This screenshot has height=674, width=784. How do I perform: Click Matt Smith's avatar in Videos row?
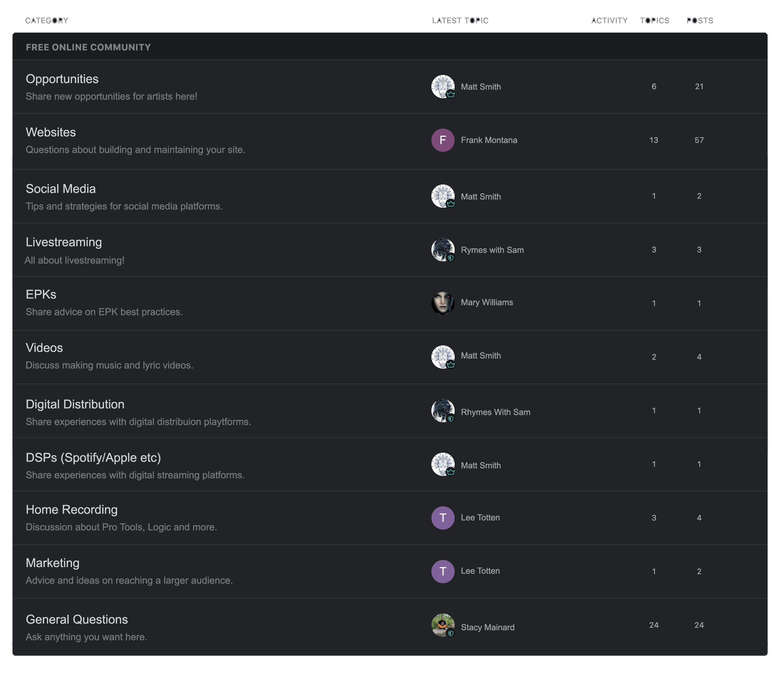(442, 357)
